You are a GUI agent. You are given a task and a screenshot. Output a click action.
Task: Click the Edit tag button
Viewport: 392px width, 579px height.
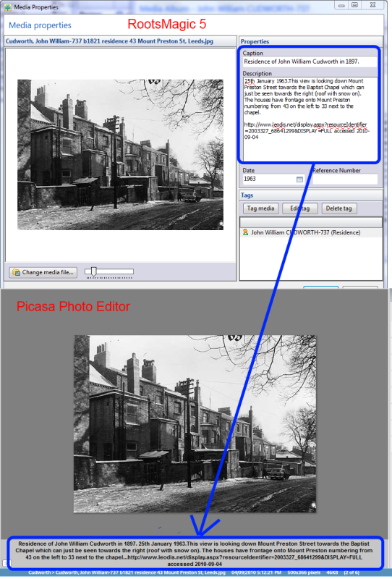point(299,208)
